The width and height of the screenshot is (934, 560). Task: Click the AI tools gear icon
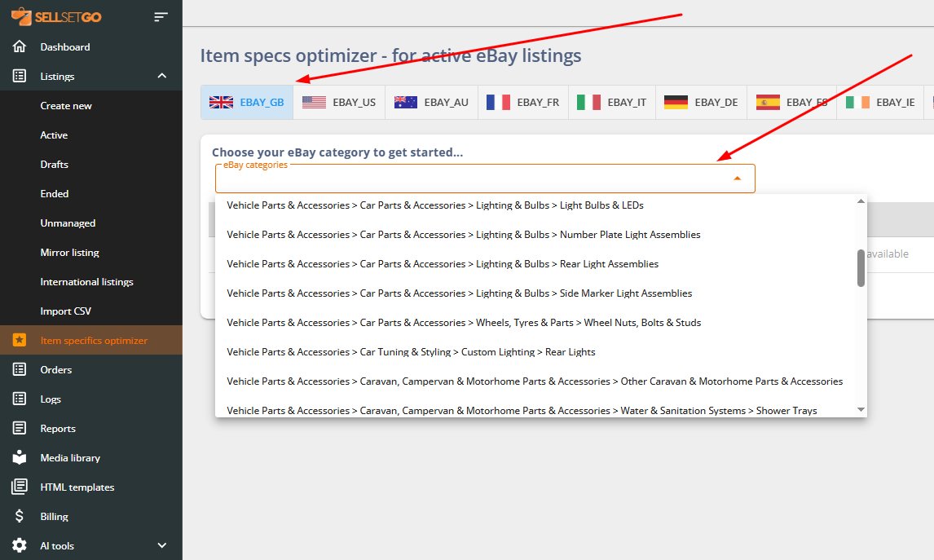[20, 545]
